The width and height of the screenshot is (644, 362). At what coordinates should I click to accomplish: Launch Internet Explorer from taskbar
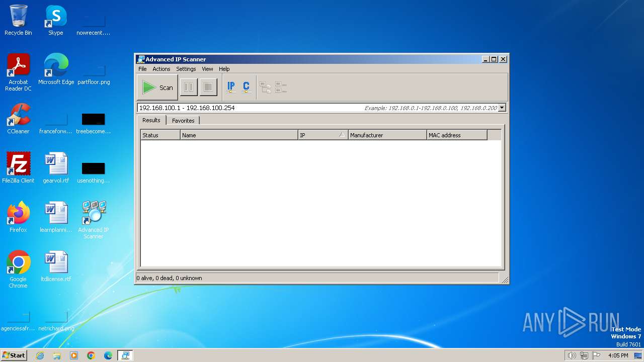[x=40, y=355]
